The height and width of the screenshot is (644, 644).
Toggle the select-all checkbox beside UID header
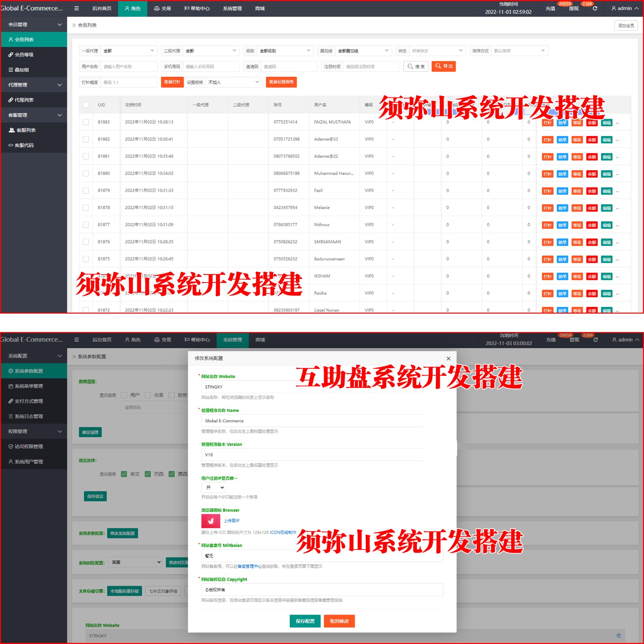coord(86,105)
